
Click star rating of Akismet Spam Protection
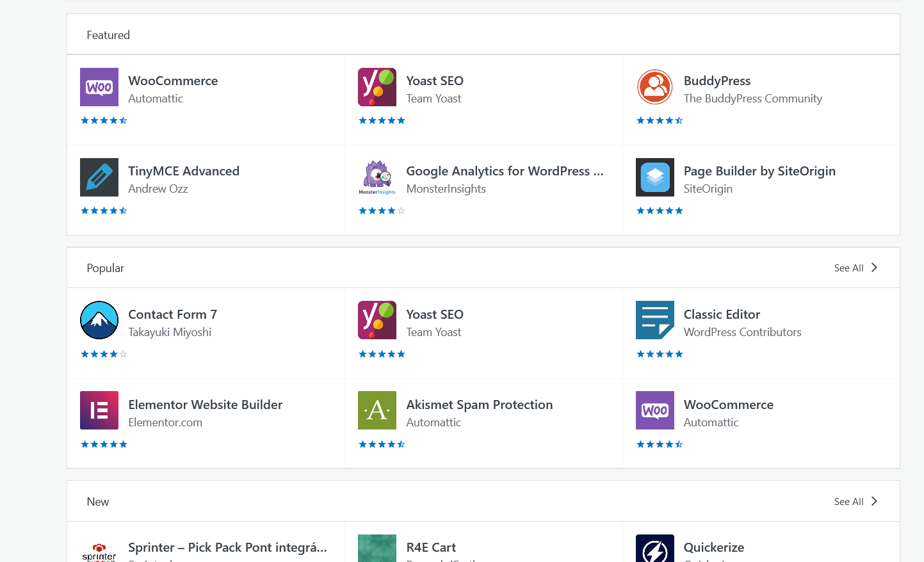tap(382, 444)
